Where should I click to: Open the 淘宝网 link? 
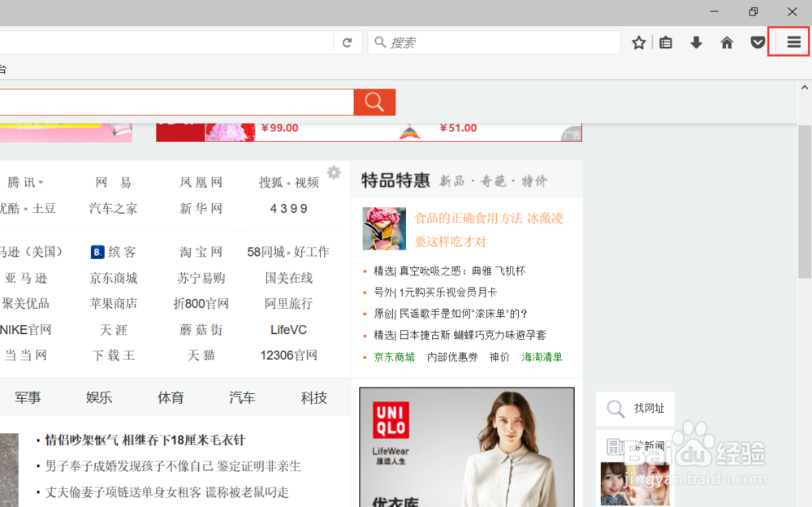(x=201, y=252)
